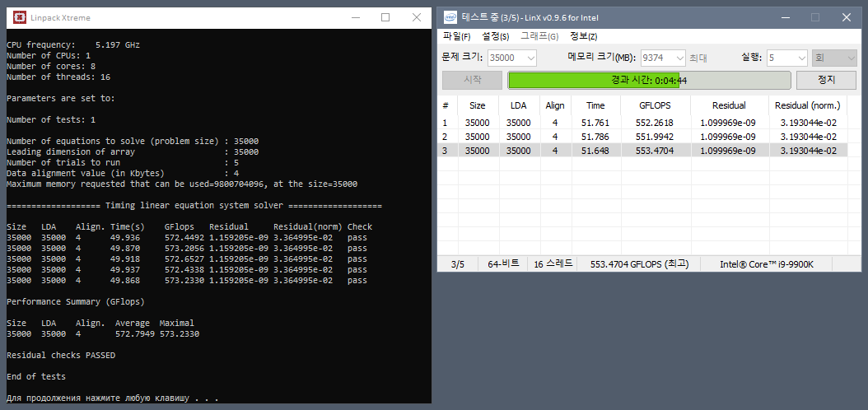The image size is (868, 410).
Task: Click the GFLOPS column header in LinX
Action: click(x=655, y=105)
